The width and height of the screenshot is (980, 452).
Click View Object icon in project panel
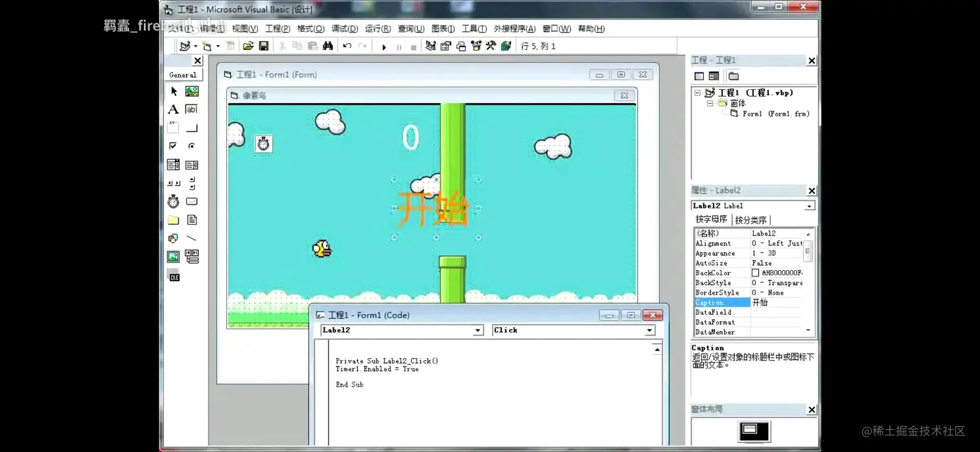[x=714, y=76]
